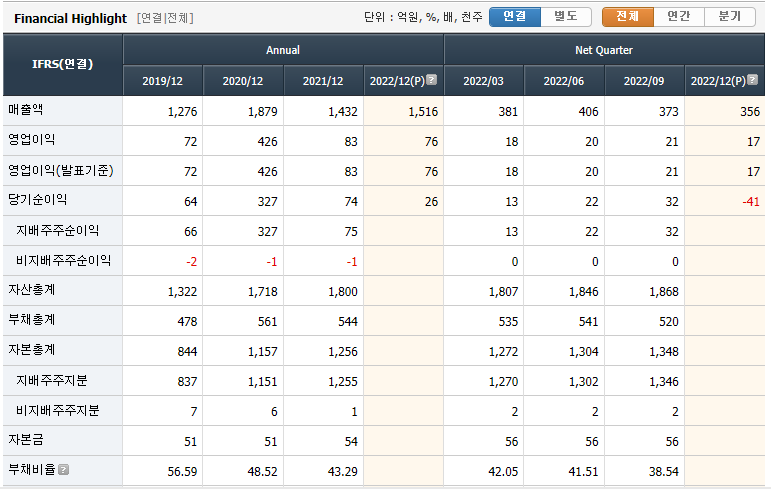This screenshot has height=489, width=771.
Task: Click 매출액 value 1,879
Action: tap(263, 112)
